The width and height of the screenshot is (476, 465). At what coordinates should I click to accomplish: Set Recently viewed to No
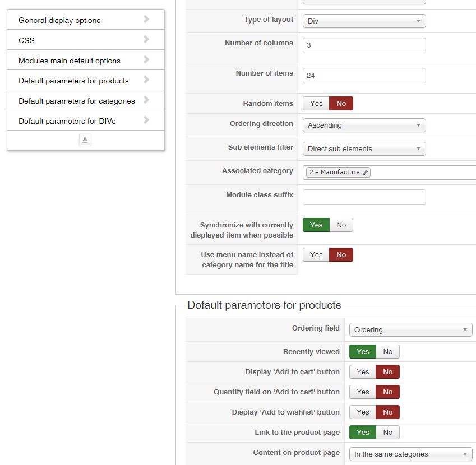tap(388, 352)
